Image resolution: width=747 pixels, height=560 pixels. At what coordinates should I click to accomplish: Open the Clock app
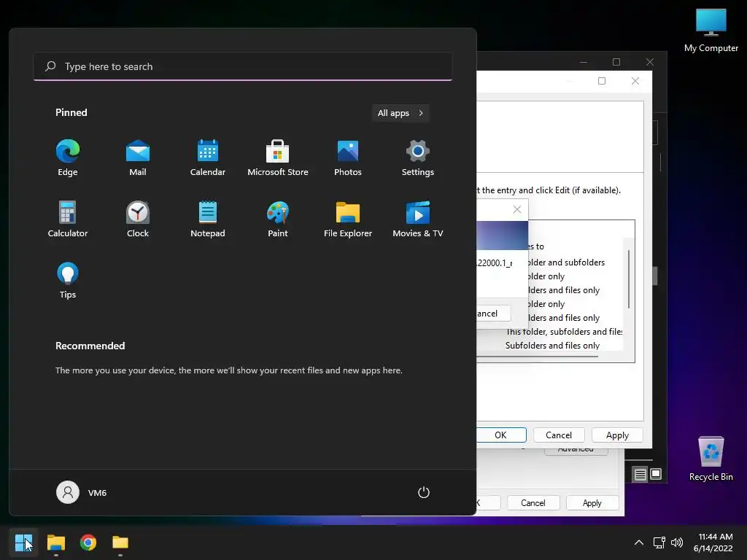tap(138, 219)
